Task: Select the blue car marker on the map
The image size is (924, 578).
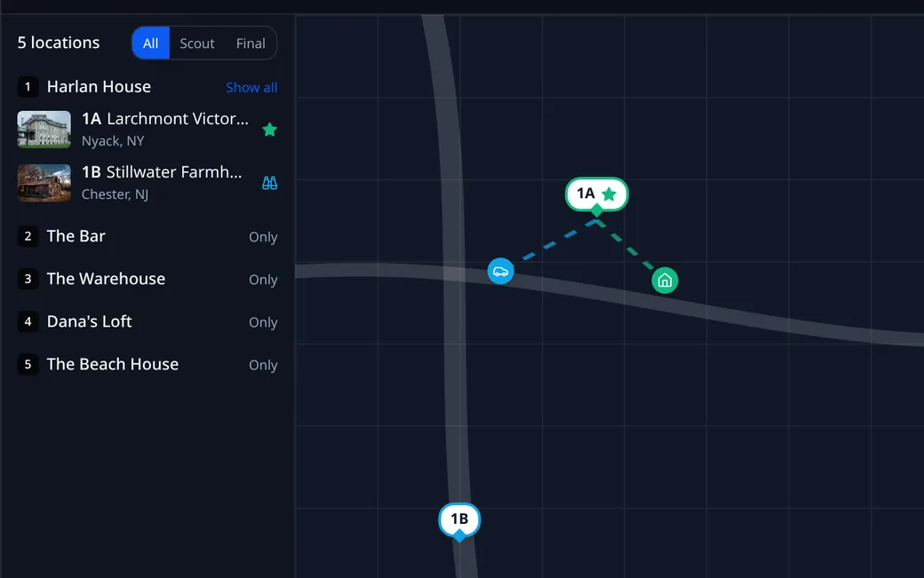Action: [x=500, y=272]
